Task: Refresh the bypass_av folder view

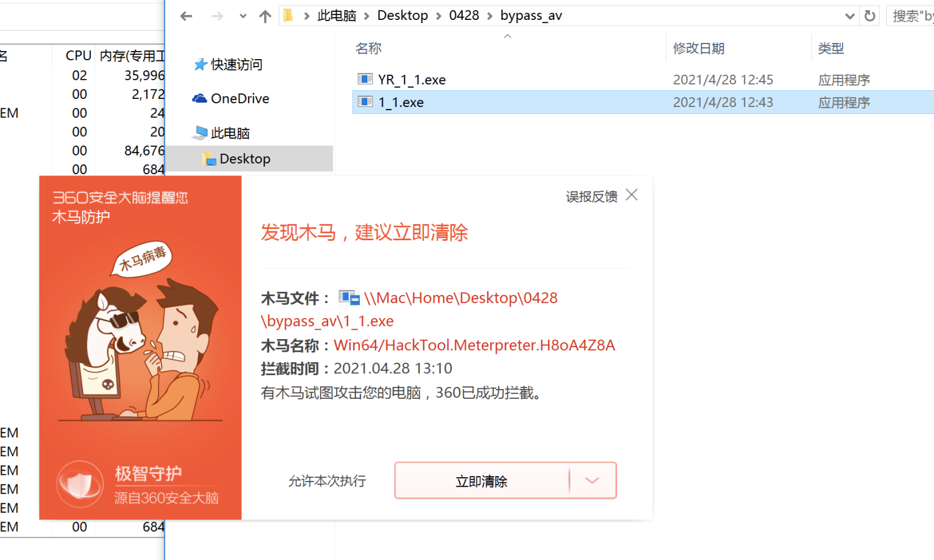Action: pyautogui.click(x=870, y=16)
